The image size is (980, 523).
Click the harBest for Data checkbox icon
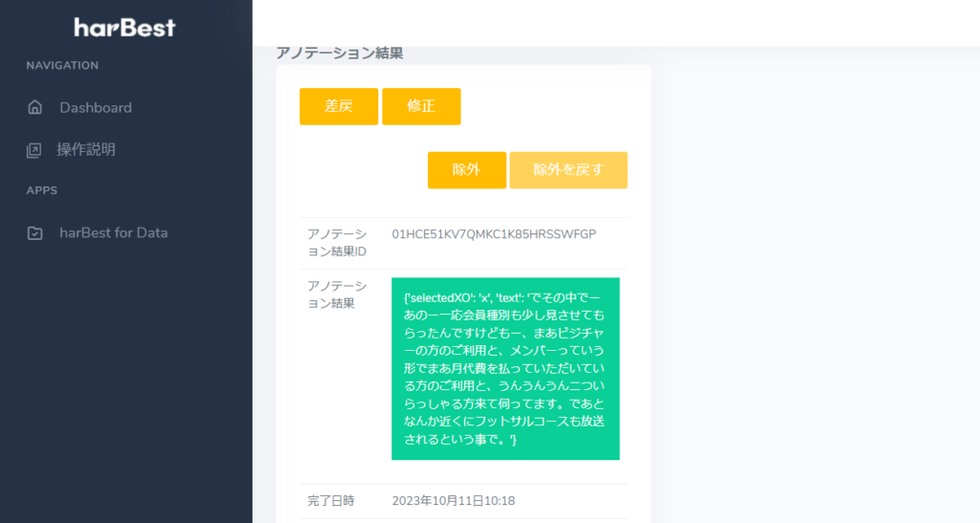34,232
